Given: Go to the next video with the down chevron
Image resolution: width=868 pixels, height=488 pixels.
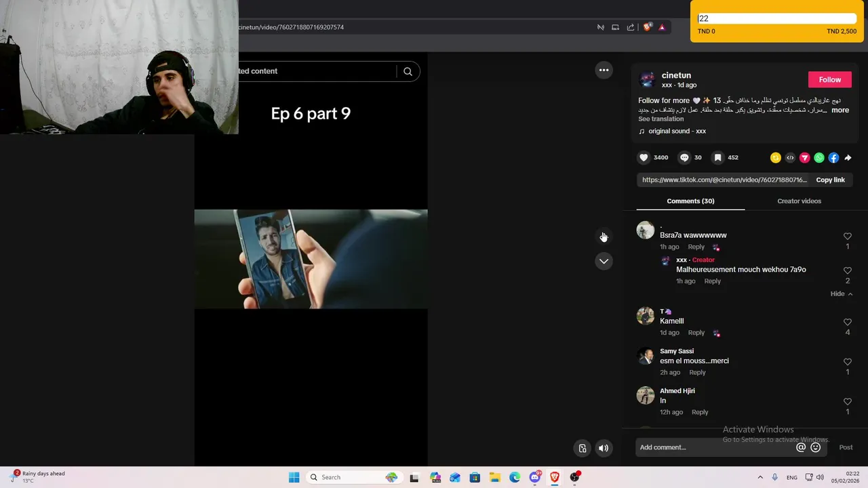Looking at the screenshot, I should (x=604, y=261).
